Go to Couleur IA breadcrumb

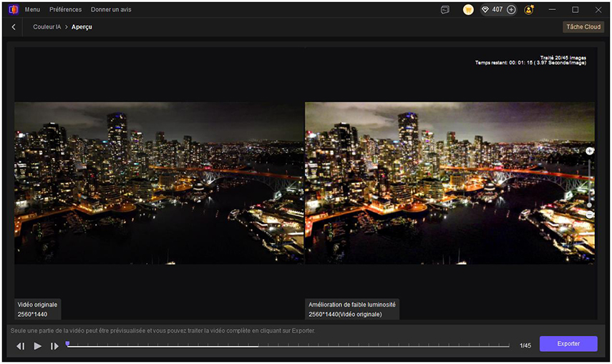pos(47,26)
